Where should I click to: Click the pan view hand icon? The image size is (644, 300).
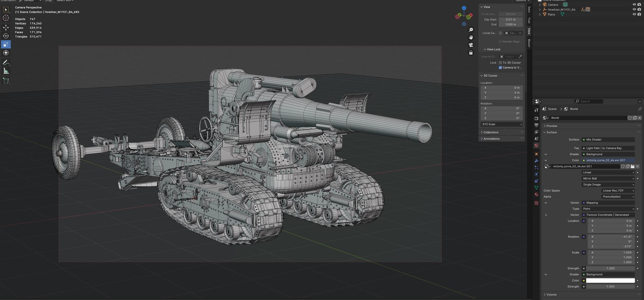click(471, 37)
